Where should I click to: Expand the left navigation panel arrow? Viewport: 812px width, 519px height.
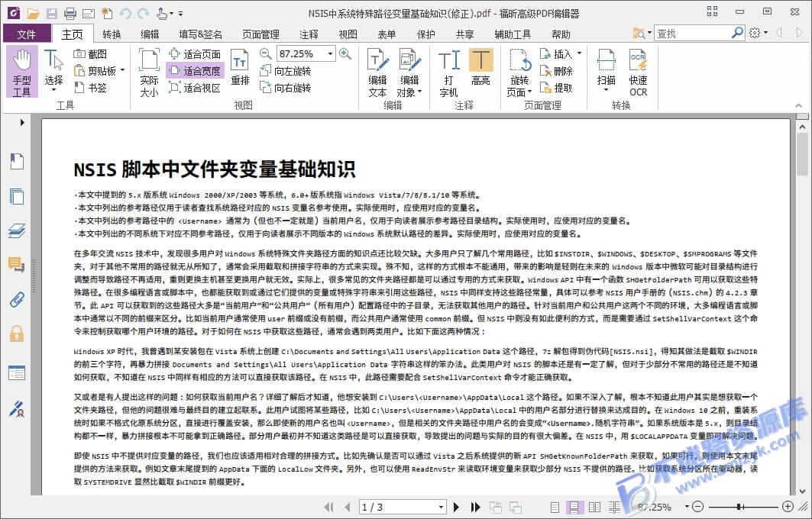(x=22, y=123)
